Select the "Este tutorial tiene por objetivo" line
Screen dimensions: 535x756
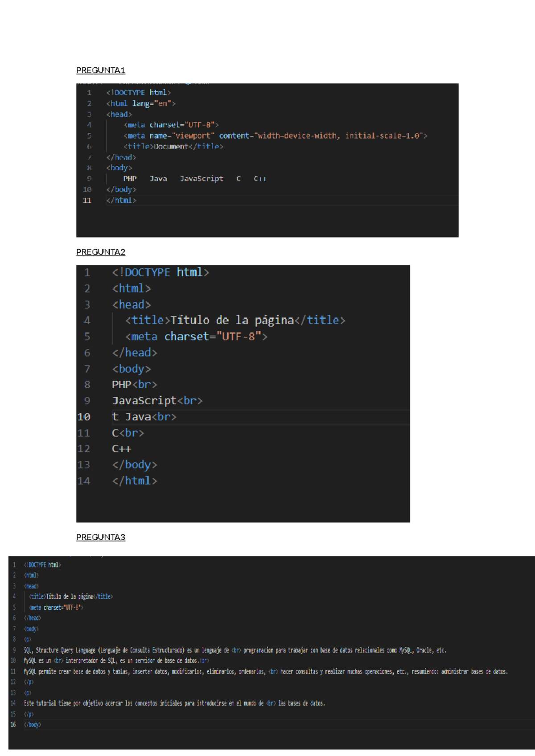(174, 703)
